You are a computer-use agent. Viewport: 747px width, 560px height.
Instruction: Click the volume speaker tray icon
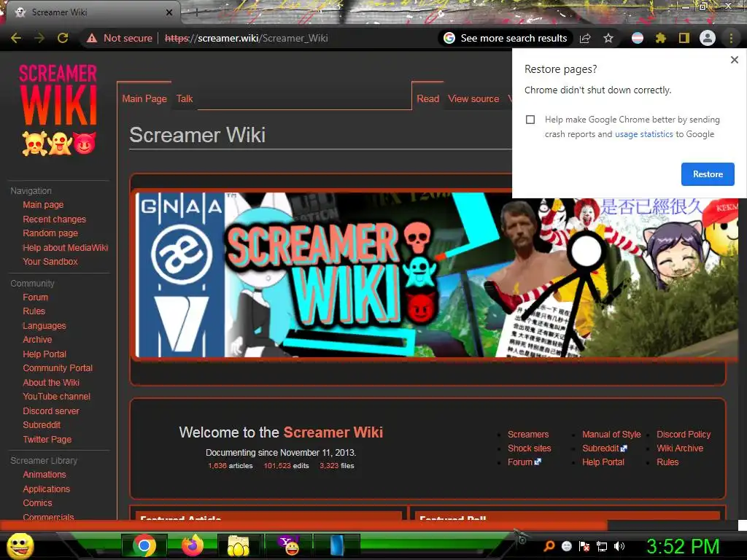click(619, 547)
